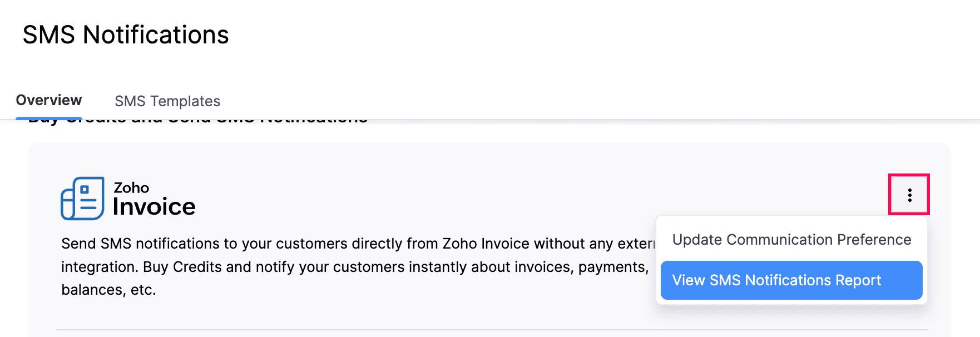This screenshot has height=337, width=980.
Task: Choose Update Communication Preference from menu
Action: [x=791, y=240]
